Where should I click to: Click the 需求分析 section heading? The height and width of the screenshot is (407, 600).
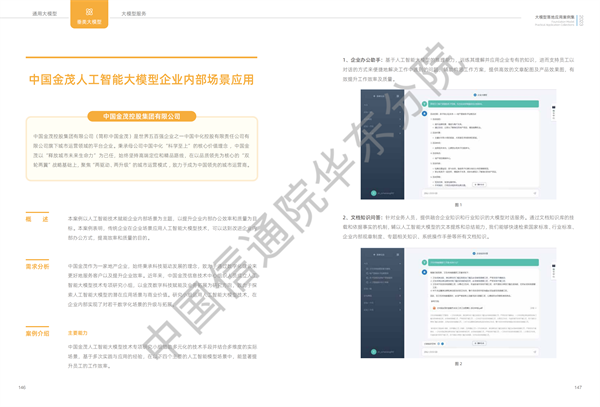click(x=37, y=267)
